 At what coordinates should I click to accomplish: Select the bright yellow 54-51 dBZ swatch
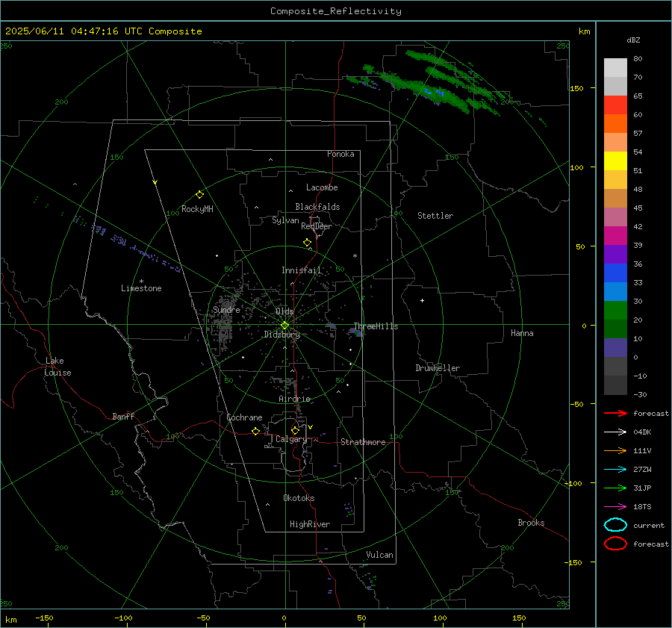pyautogui.click(x=615, y=161)
